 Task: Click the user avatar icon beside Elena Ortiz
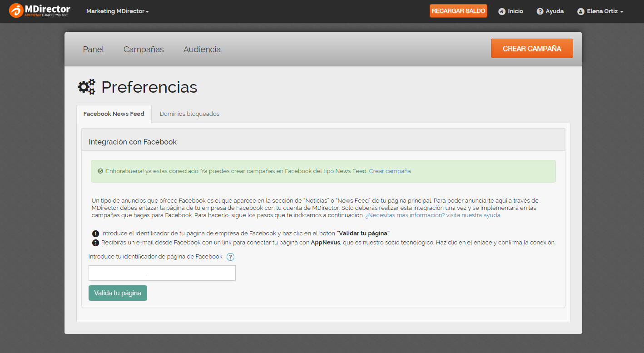580,11
